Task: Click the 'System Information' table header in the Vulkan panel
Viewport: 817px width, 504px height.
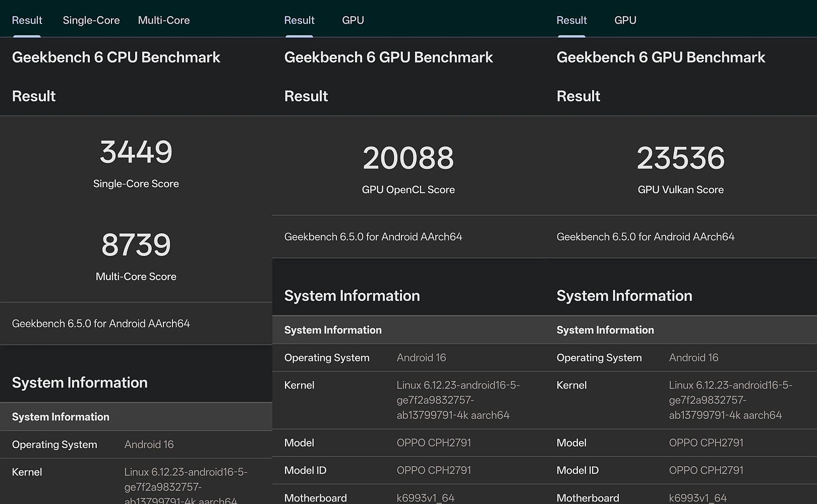Action: (605, 330)
